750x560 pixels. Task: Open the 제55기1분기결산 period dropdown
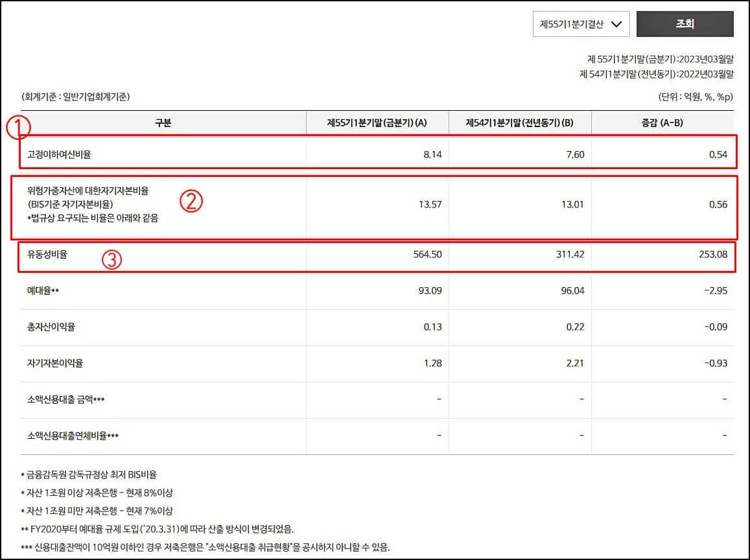(581, 24)
